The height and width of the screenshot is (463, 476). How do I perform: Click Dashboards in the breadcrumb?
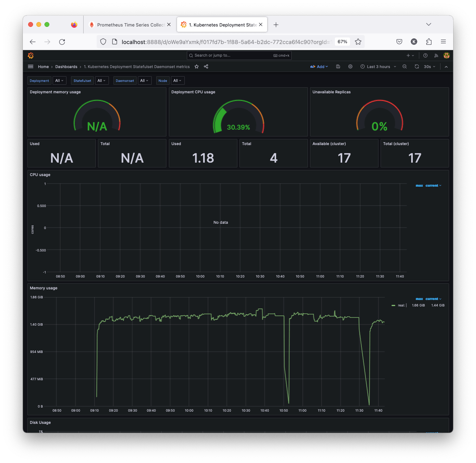(66, 66)
